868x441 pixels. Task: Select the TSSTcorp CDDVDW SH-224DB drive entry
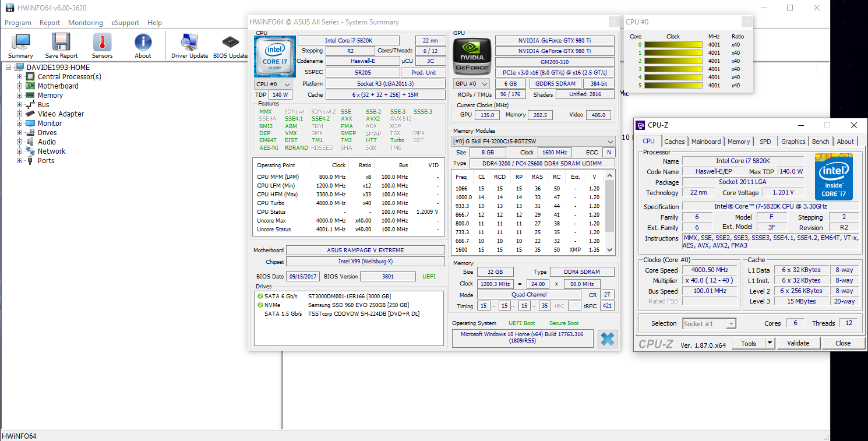[x=364, y=313]
